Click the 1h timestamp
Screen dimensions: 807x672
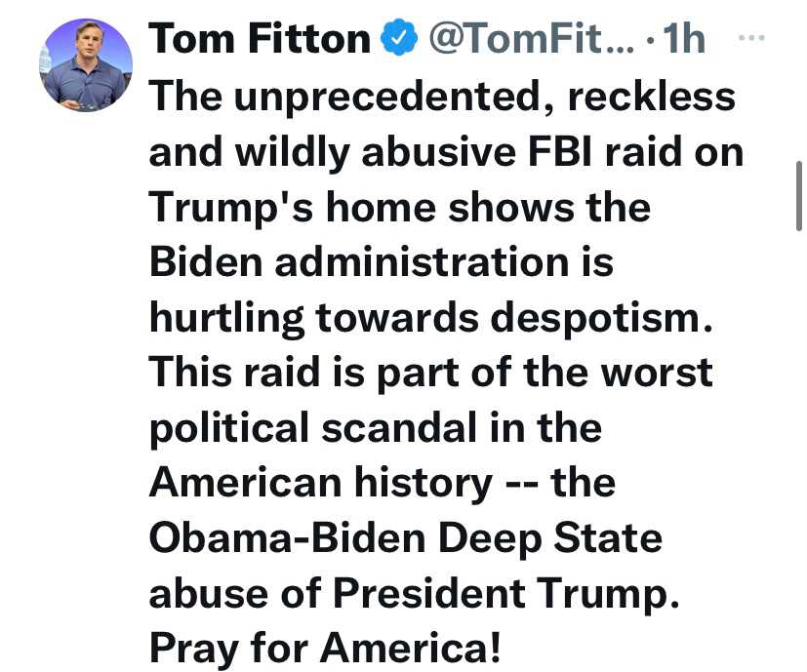(682, 40)
